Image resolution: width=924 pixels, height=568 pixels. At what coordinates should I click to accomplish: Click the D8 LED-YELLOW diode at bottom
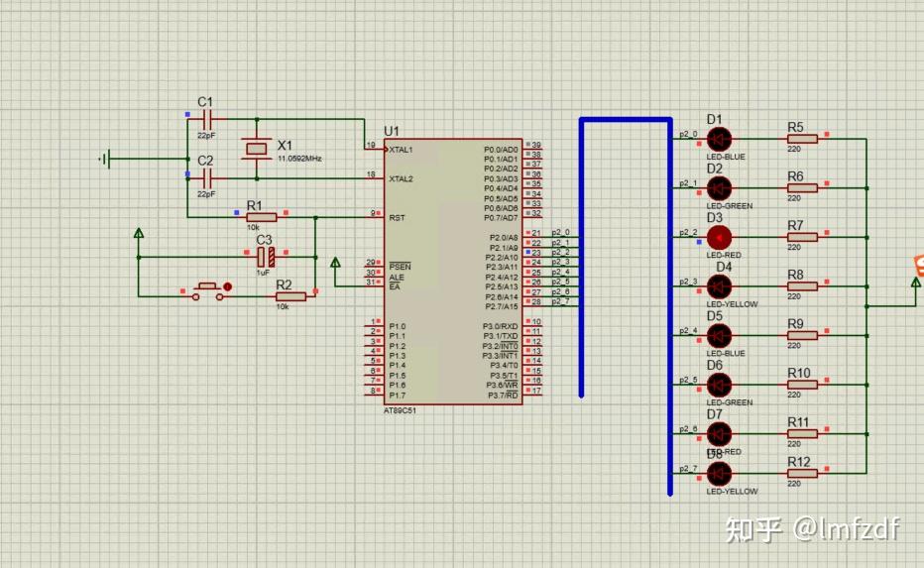pos(719,473)
